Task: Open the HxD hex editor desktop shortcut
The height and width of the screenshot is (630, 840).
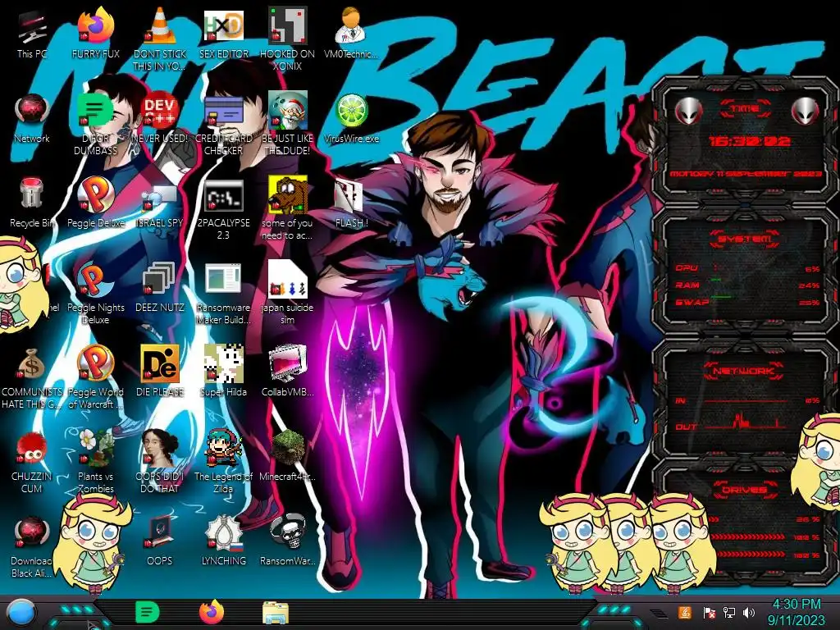Action: point(223,33)
